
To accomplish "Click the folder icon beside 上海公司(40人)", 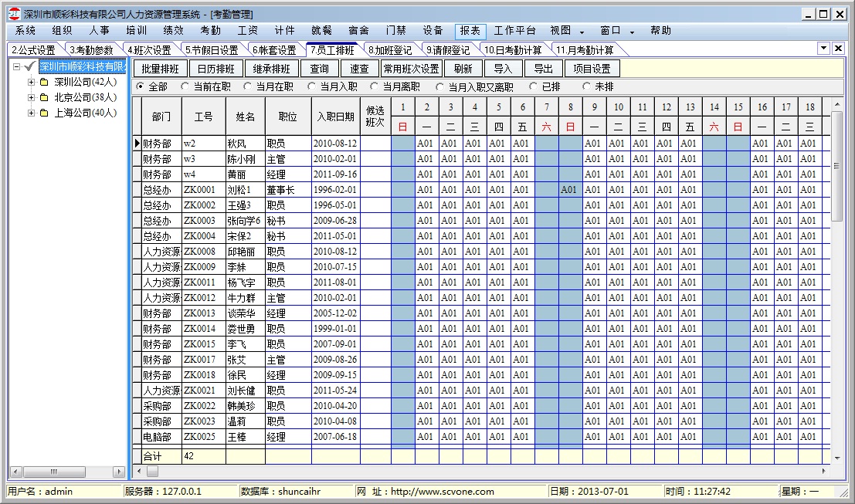I will (x=44, y=113).
